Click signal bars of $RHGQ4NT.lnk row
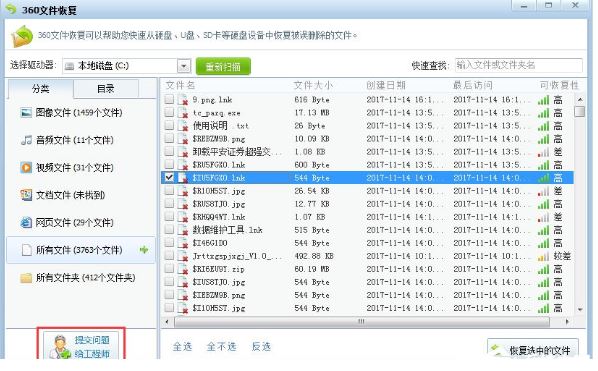Screen dimensions: 598x371 [x=543, y=217]
